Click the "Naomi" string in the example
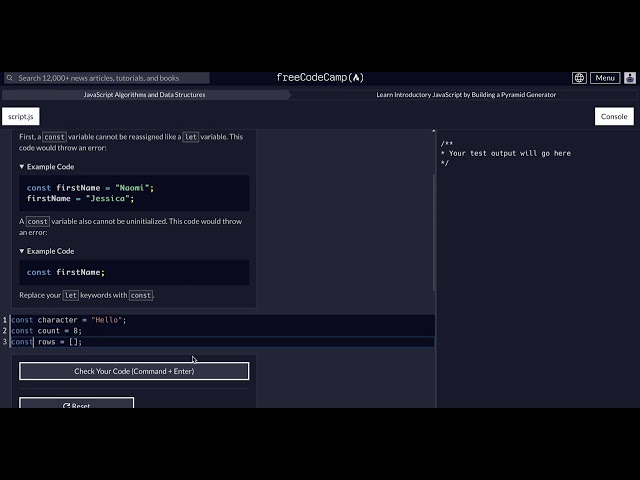Image resolution: width=640 pixels, height=480 pixels. pyautogui.click(x=133, y=188)
